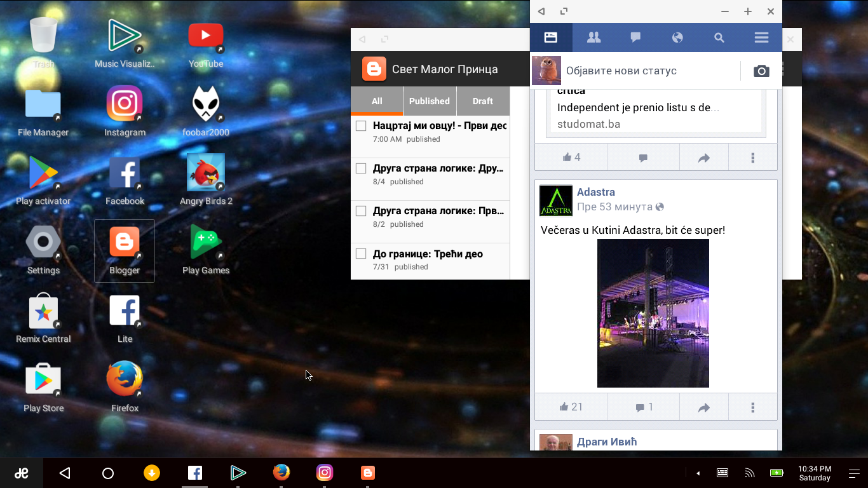Open Facebook notifications globe tab

click(677, 37)
